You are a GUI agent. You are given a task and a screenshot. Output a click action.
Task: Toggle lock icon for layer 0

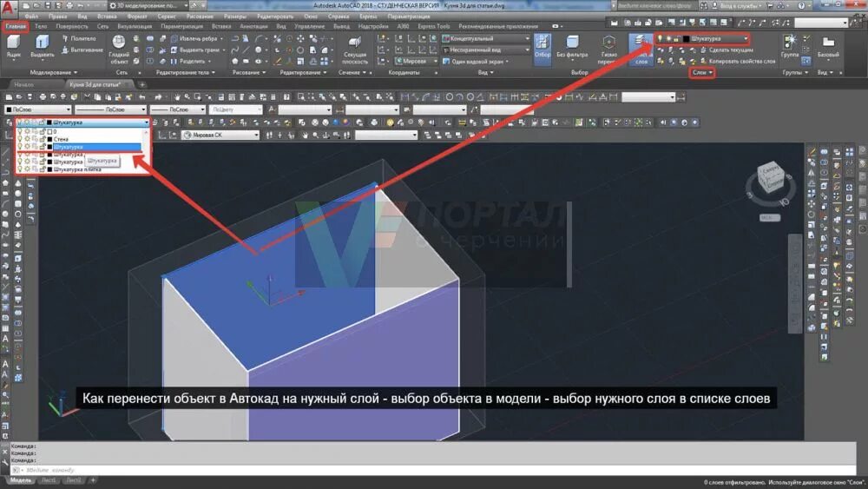pyautogui.click(x=42, y=132)
